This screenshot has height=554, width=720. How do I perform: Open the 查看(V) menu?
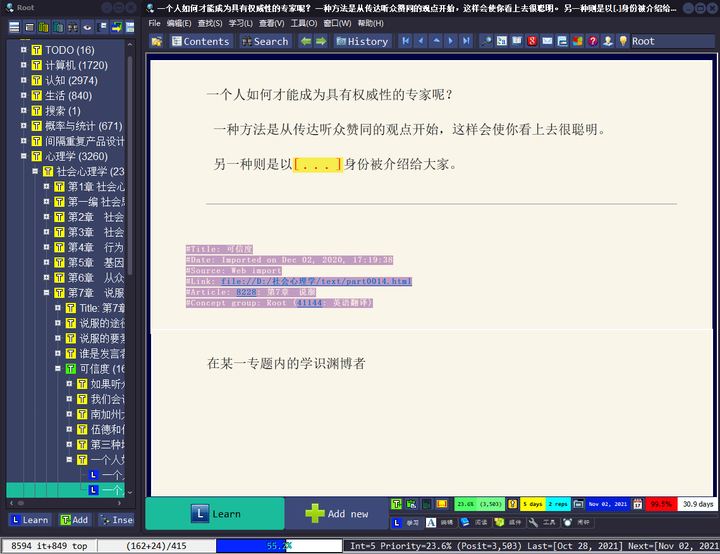271,23
